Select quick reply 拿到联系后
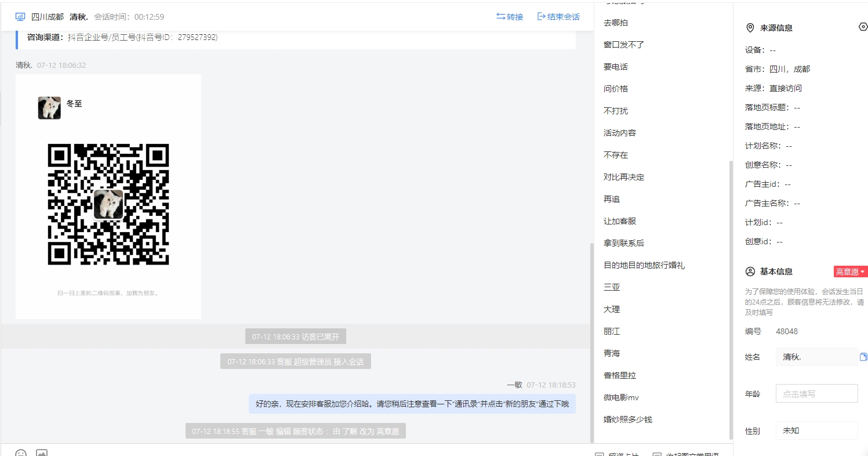 pos(624,243)
